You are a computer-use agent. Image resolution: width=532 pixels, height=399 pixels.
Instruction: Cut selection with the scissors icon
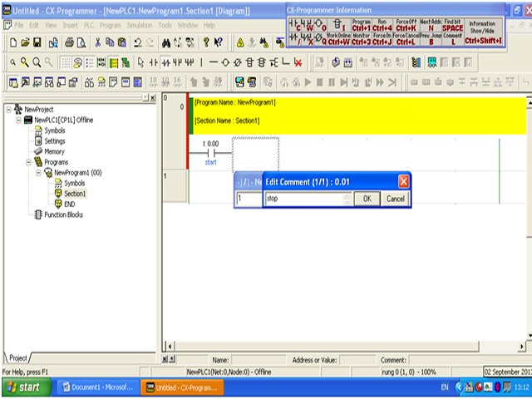tap(98, 42)
